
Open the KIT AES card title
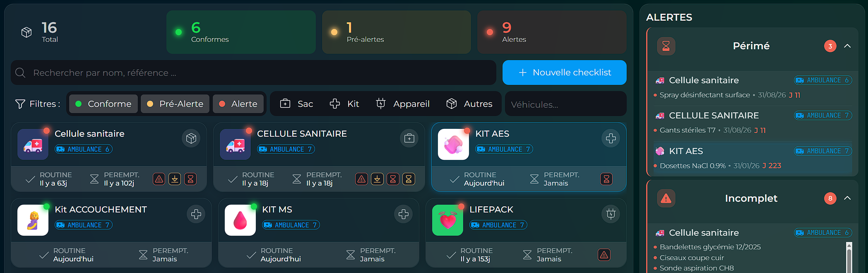[x=492, y=134]
